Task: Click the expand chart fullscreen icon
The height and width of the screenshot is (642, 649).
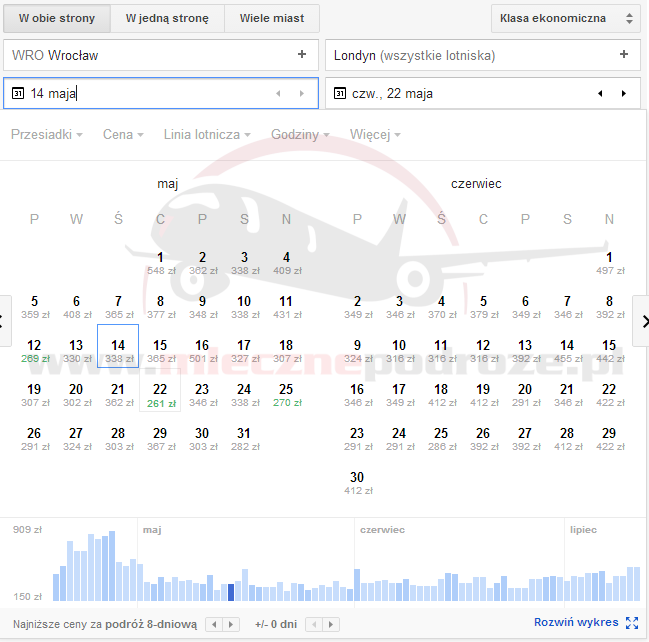Action: pyautogui.click(x=632, y=623)
